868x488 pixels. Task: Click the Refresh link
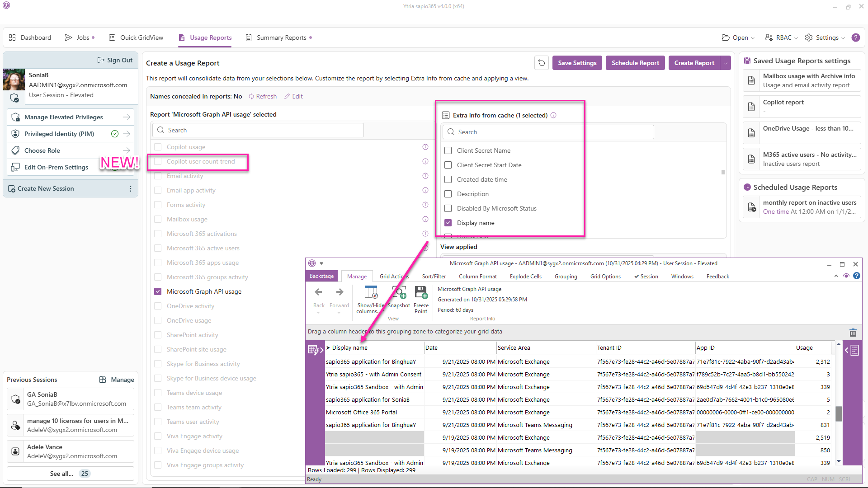coord(266,96)
